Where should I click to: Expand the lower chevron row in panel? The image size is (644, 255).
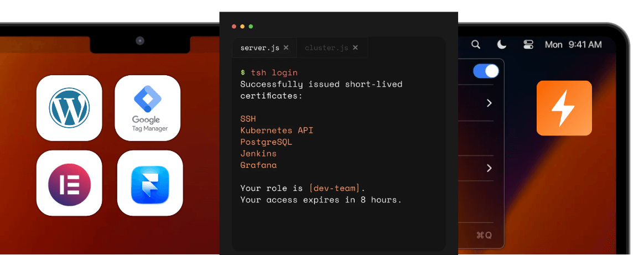(x=489, y=168)
